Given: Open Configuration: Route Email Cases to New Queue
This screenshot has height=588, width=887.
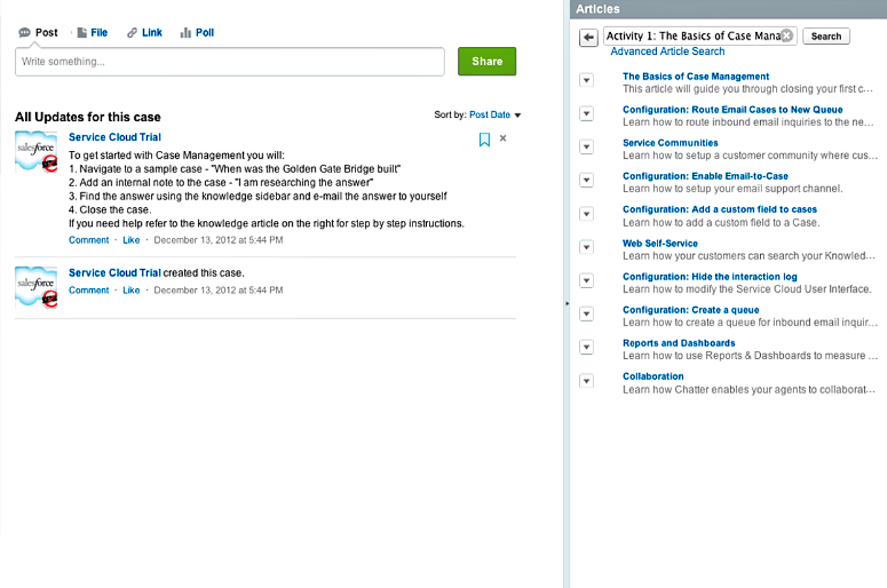Looking at the screenshot, I should [x=732, y=110].
